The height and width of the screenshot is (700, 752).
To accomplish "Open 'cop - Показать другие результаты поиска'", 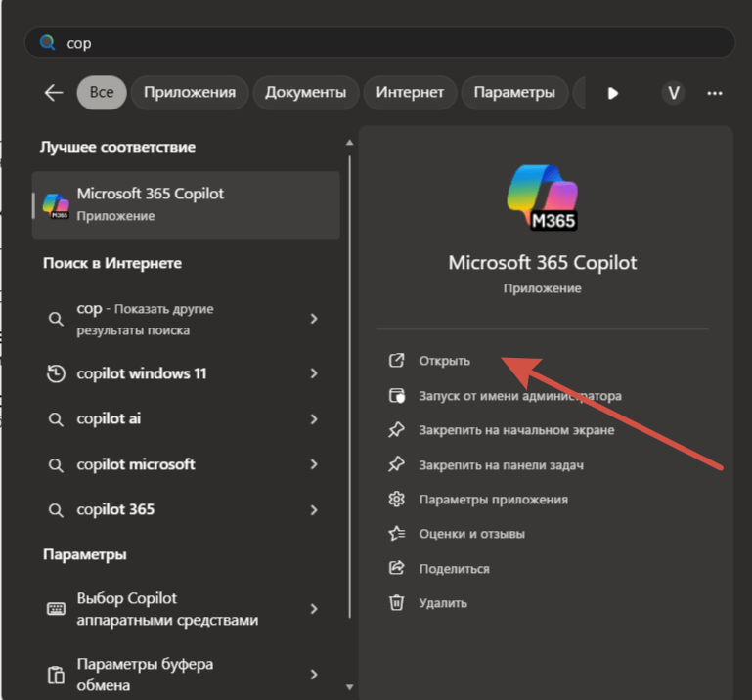I will (x=186, y=319).
